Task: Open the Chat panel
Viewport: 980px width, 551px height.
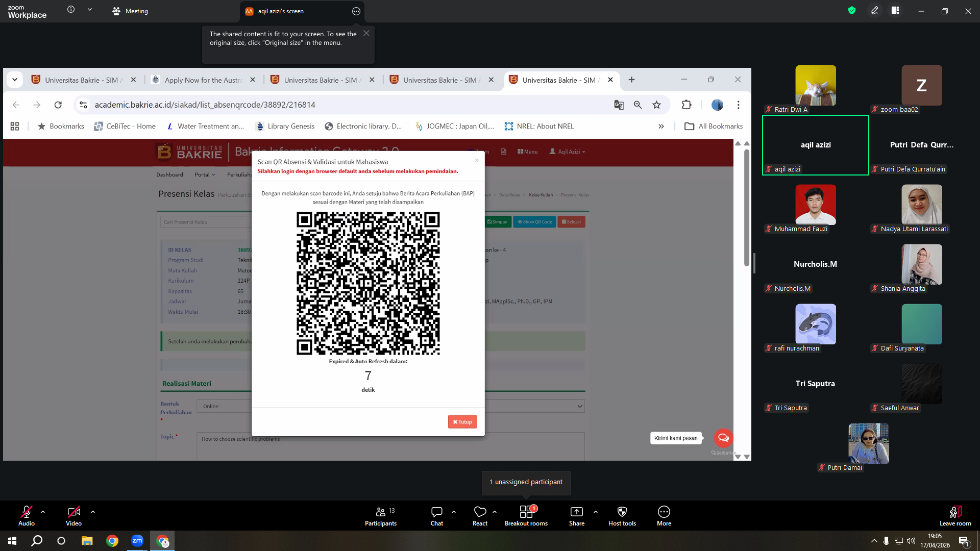Action: (x=437, y=515)
